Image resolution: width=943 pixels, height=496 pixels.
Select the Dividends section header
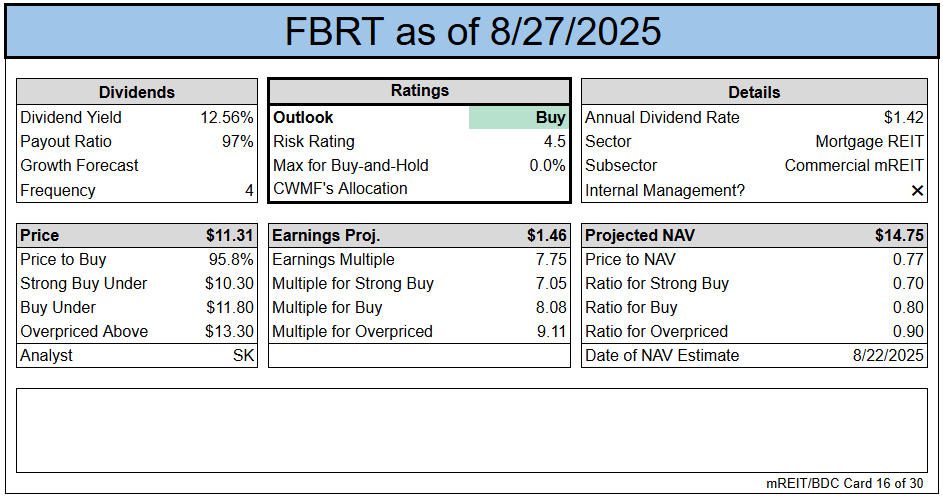point(137,92)
